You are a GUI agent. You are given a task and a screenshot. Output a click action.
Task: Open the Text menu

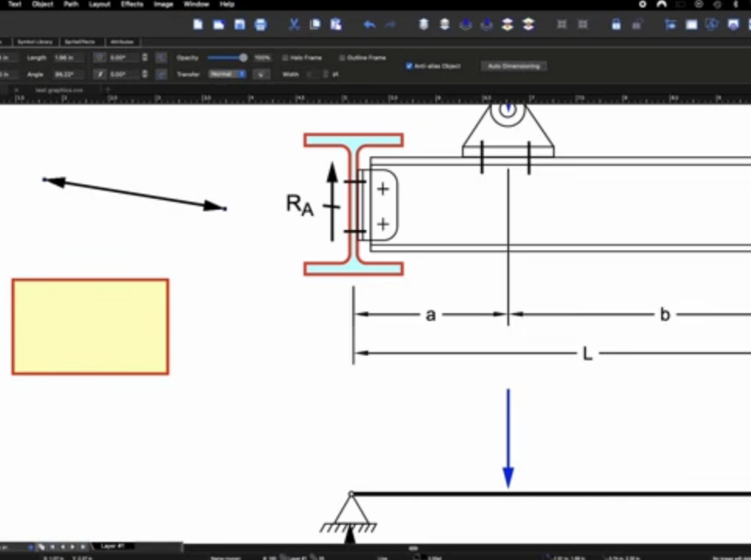15,4
